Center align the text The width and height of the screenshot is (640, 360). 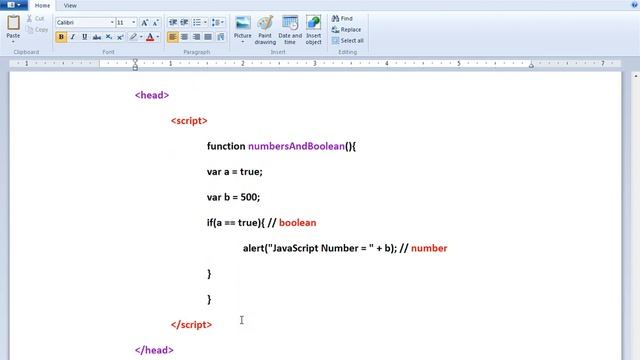click(x=184, y=37)
